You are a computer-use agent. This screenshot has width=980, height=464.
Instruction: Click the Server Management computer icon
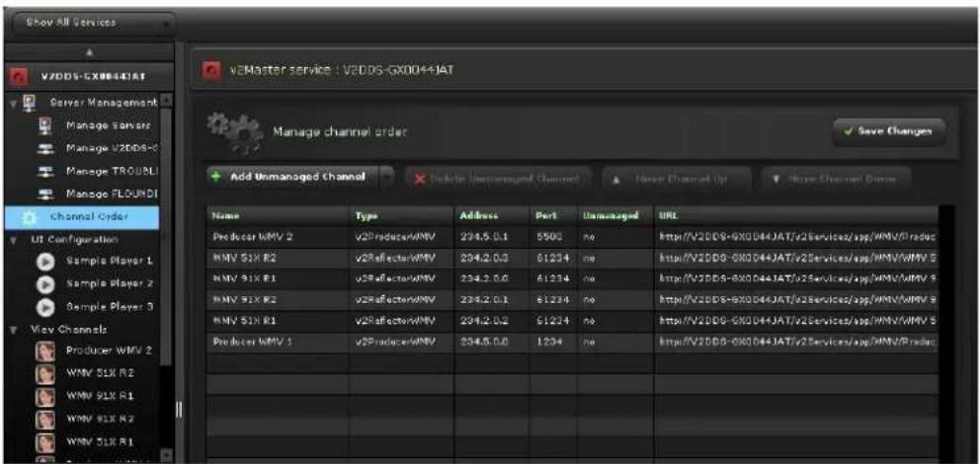click(x=29, y=102)
